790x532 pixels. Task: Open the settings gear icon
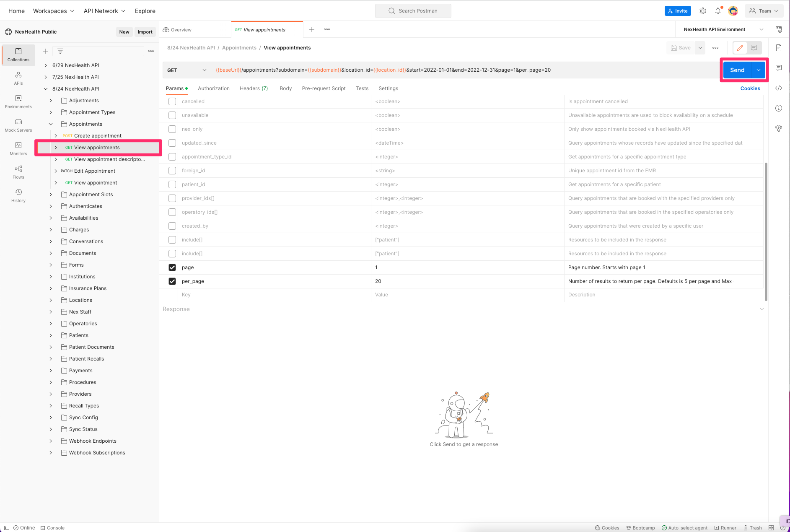pyautogui.click(x=703, y=11)
